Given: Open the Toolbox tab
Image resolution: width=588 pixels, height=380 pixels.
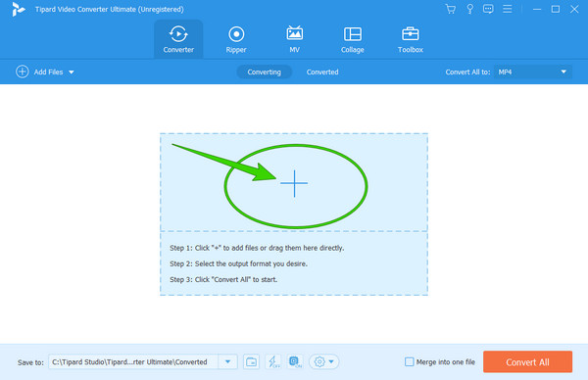Looking at the screenshot, I should click(x=411, y=39).
